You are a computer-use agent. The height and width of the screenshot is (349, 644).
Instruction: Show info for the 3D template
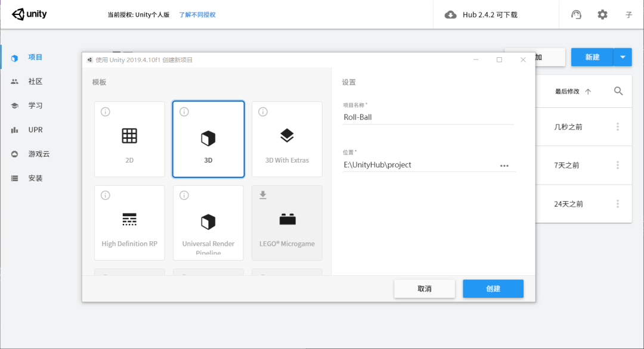[x=184, y=111]
